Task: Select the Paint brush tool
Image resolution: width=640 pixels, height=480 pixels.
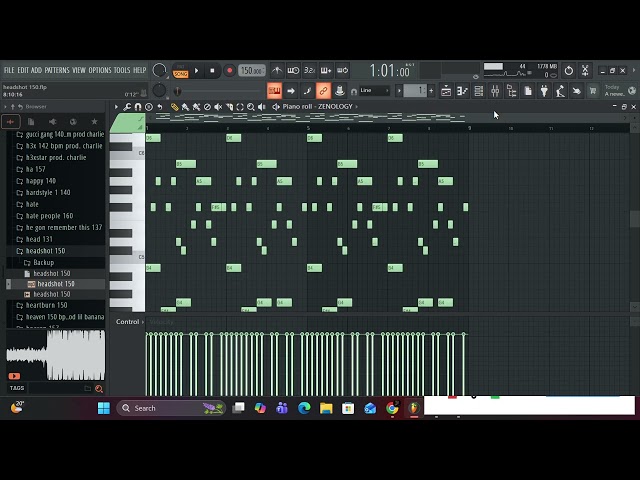Action: click(x=185, y=107)
